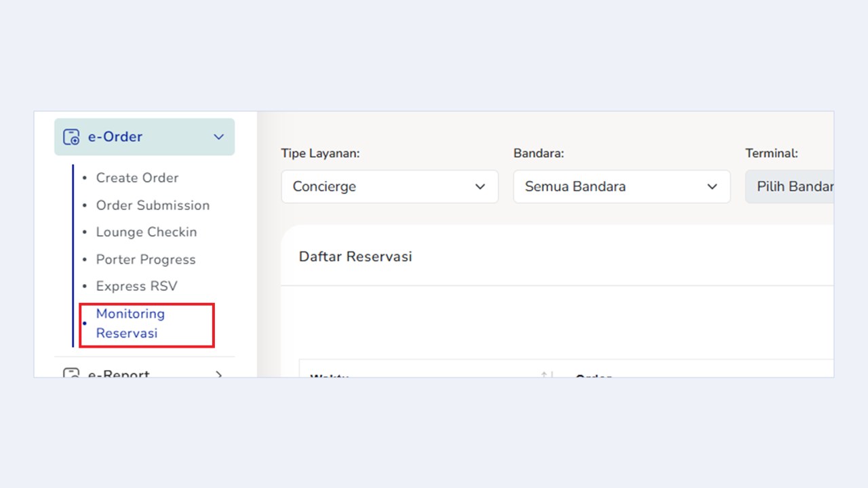Screen dimensions: 868x488
Task: Open Monitoring Reservasi page
Action: coord(130,323)
